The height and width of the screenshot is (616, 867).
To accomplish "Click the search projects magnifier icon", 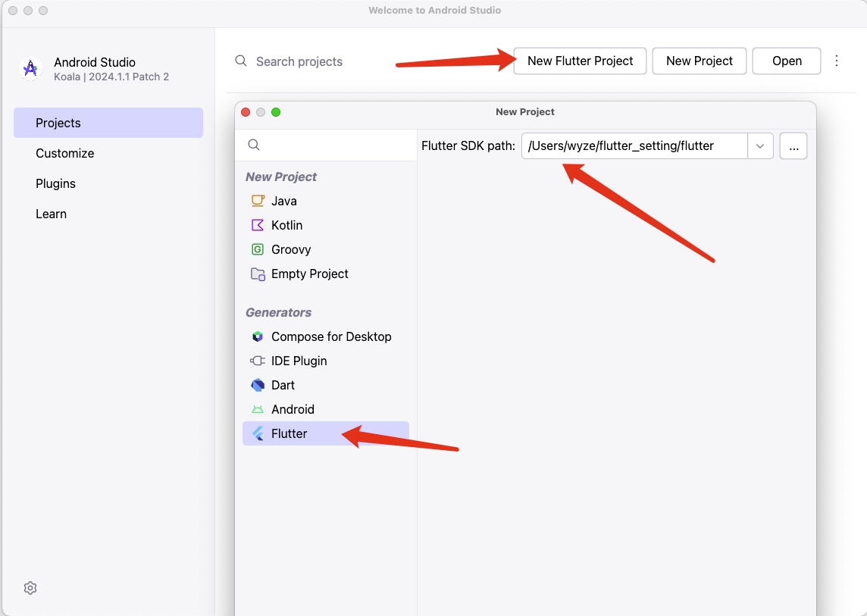I will pyautogui.click(x=241, y=61).
